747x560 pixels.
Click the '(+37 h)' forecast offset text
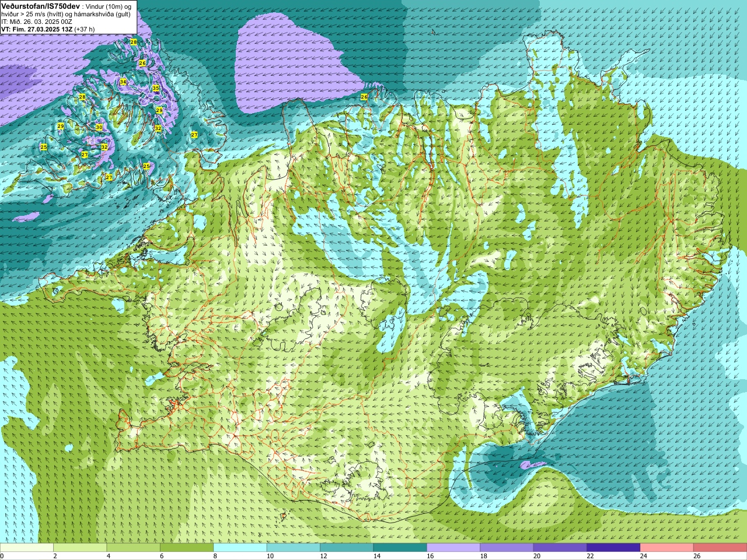point(85,29)
